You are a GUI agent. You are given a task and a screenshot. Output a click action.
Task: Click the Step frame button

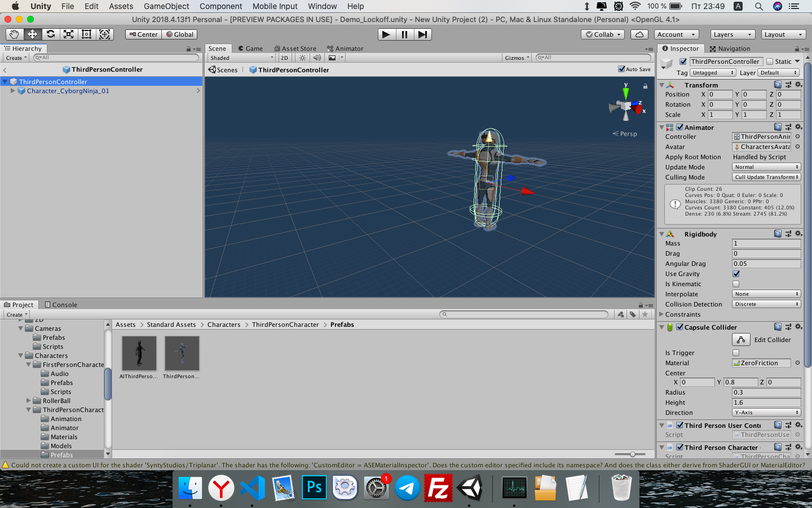tap(422, 34)
